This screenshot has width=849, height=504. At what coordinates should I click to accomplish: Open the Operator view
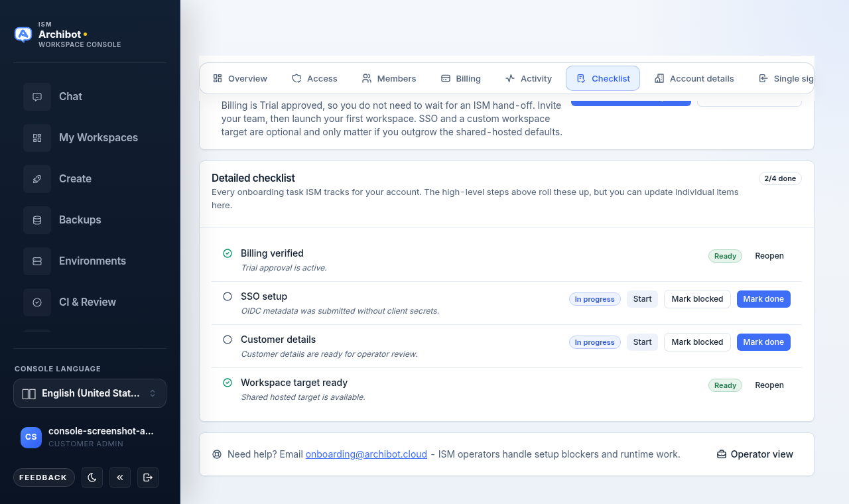(755, 454)
